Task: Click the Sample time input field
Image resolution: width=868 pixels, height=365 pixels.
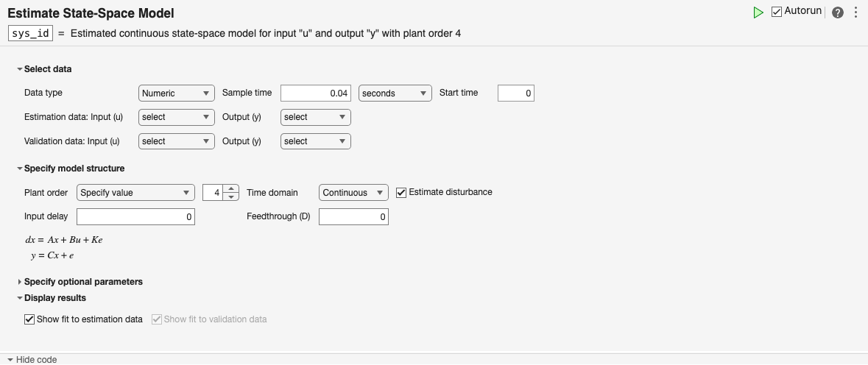Action: 315,93
